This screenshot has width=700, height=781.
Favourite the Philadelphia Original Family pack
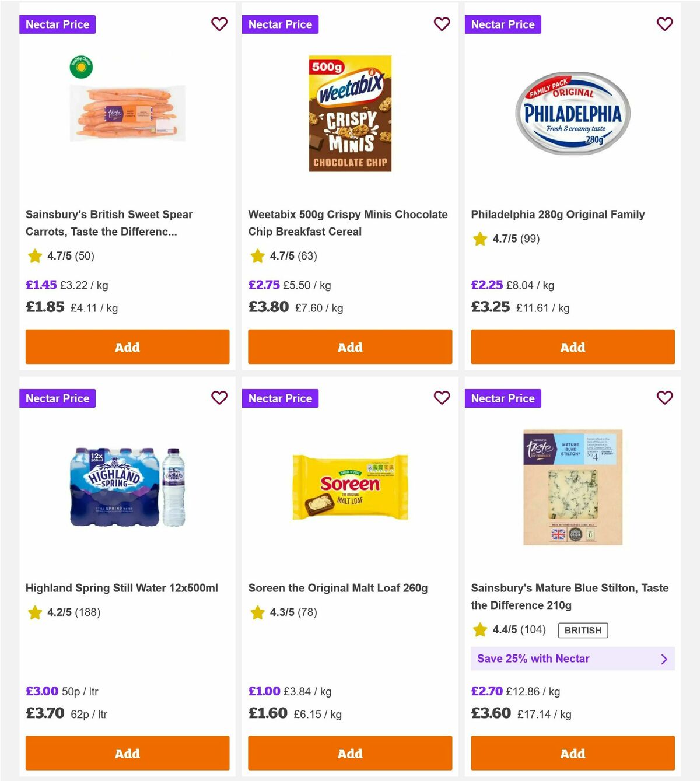point(664,24)
